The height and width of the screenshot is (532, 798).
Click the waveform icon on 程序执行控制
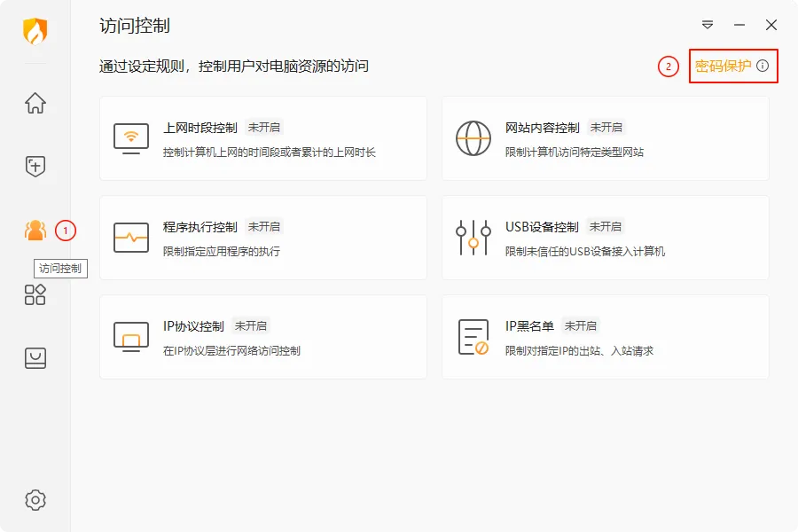131,238
